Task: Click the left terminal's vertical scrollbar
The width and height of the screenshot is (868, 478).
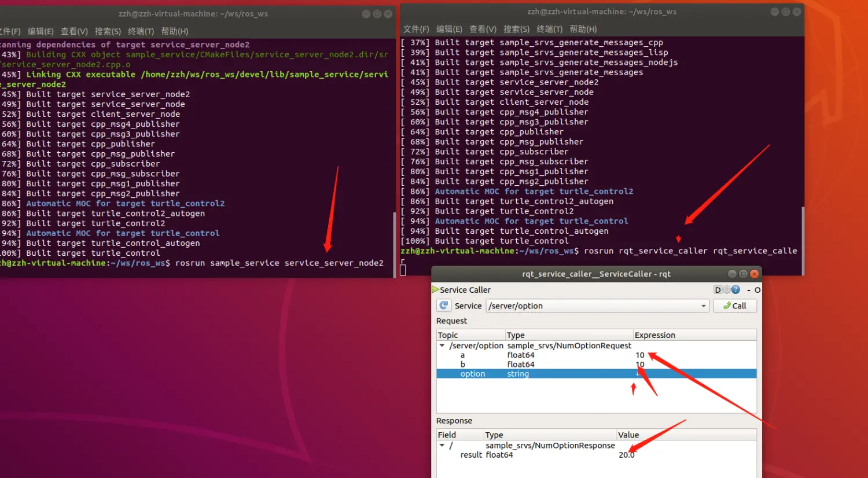Action: pos(394,243)
